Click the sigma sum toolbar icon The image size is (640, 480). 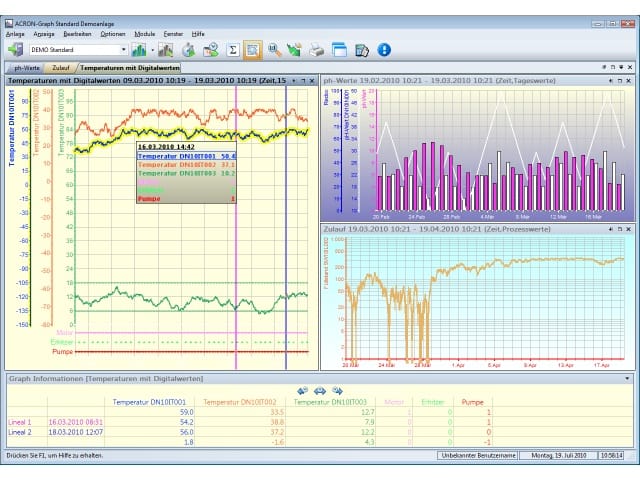click(x=233, y=50)
